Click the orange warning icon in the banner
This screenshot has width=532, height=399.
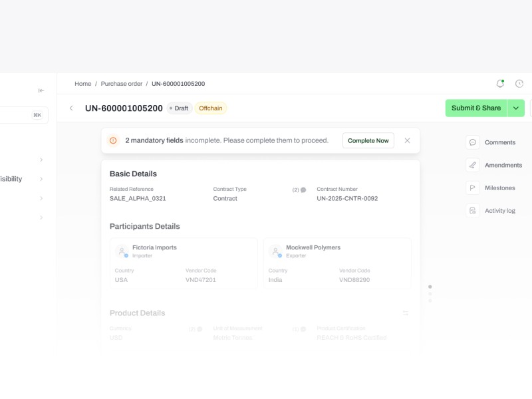pos(113,140)
